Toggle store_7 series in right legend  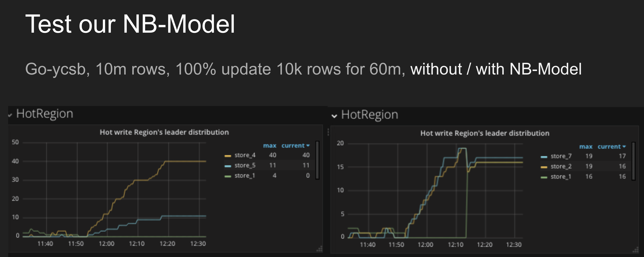[x=561, y=156]
